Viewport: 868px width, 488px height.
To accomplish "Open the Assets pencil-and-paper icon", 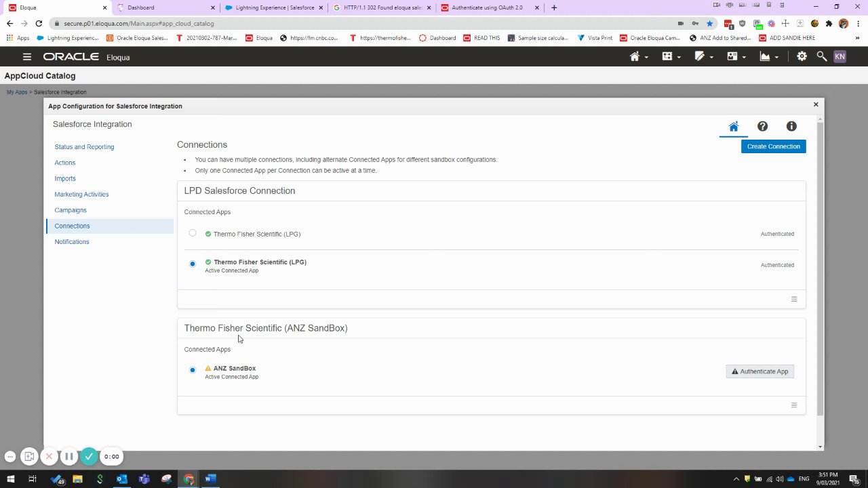I will pyautogui.click(x=700, y=57).
